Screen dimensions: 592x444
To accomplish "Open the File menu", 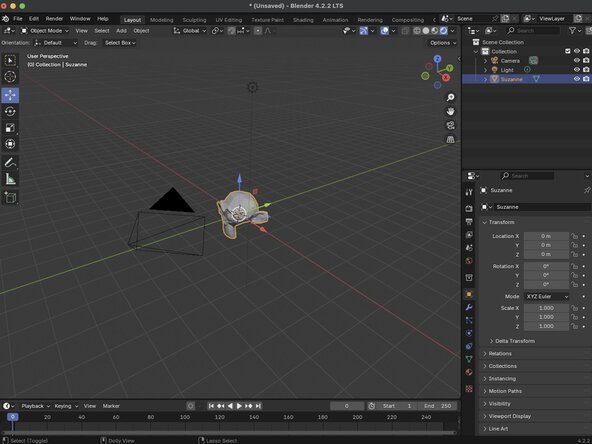I will coord(18,18).
